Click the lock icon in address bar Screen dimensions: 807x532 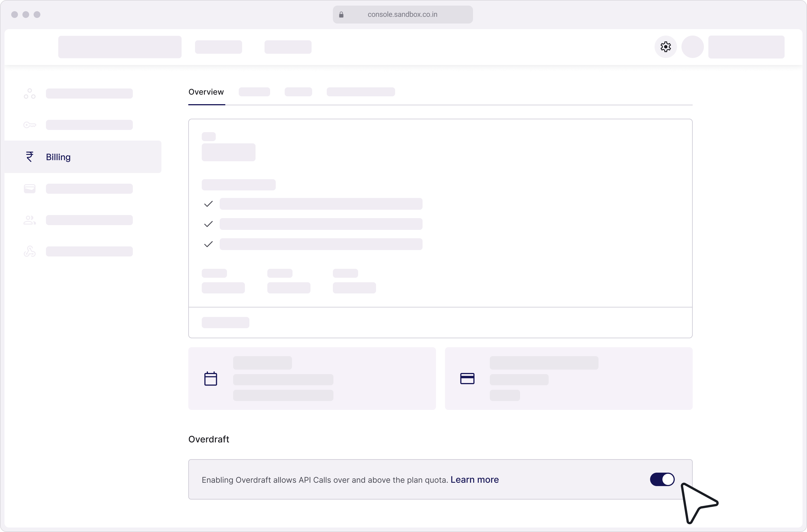coord(341,15)
